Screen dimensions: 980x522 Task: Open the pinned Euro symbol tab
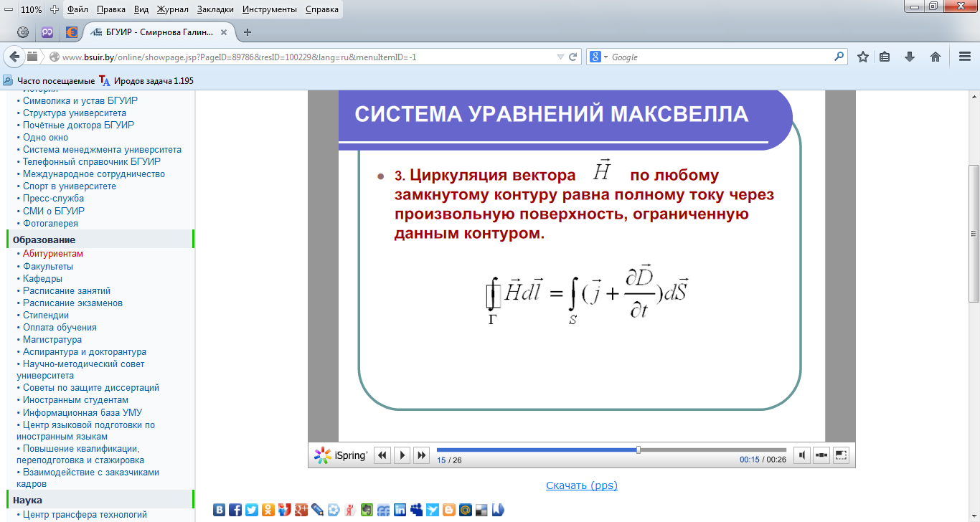pyautogui.click(x=71, y=32)
